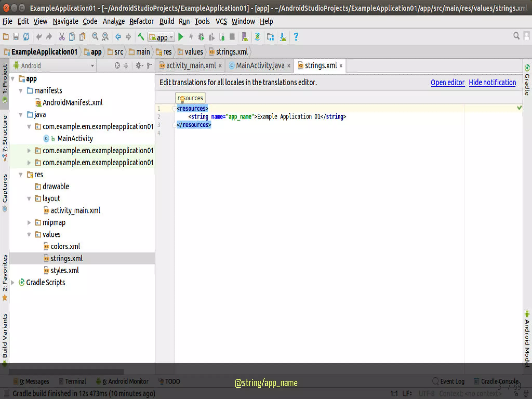This screenshot has height=399, width=532.
Task: Click the Search Everywhere magnifier icon
Action: [x=516, y=36]
